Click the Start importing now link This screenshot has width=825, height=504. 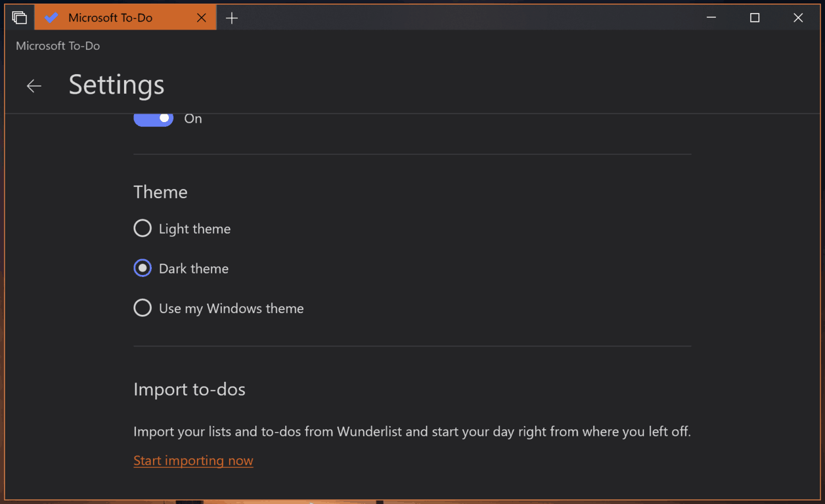tap(193, 461)
